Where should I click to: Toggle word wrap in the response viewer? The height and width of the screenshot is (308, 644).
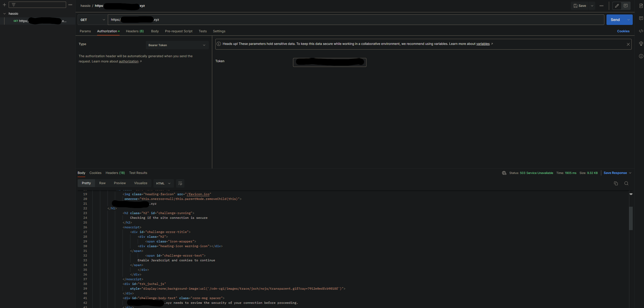180,183
